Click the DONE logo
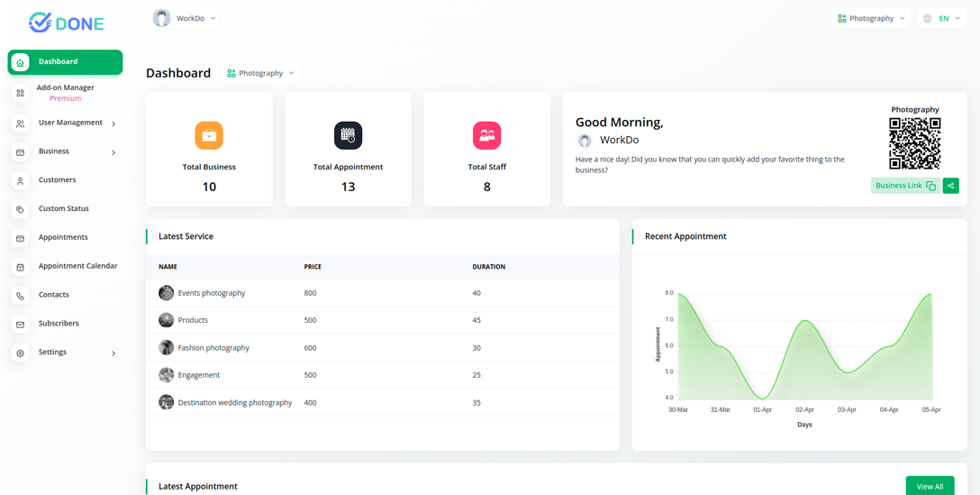This screenshot has width=980, height=495. tap(67, 23)
